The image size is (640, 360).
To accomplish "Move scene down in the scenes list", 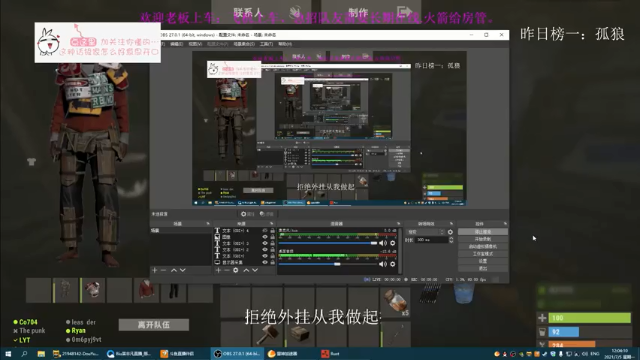I will tap(182, 270).
